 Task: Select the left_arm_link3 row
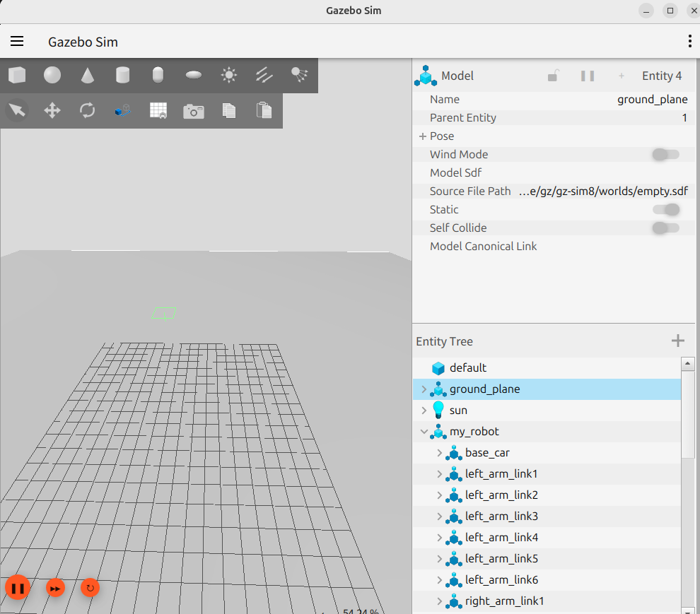coord(547,516)
